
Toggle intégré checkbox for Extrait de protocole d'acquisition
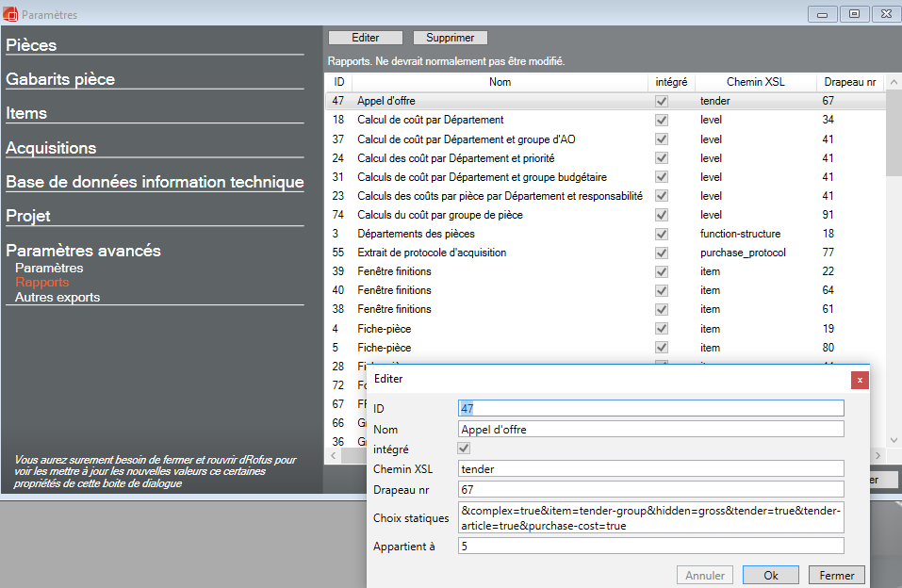(x=662, y=253)
